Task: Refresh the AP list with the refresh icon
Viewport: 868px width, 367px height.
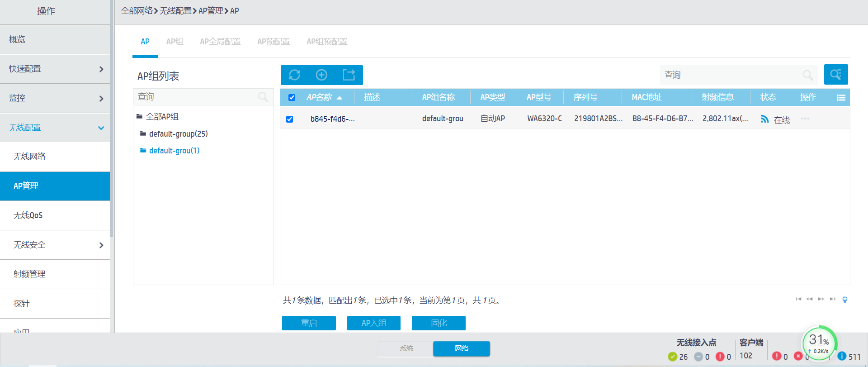Action: click(294, 75)
